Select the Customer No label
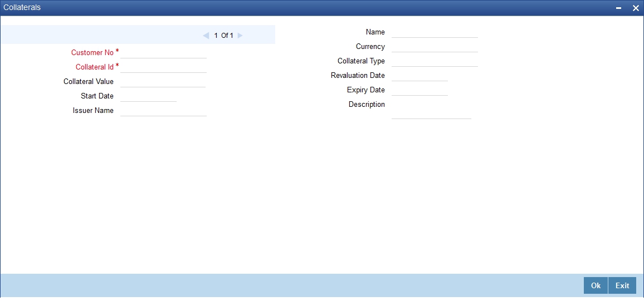Screen dimensions: 644x301 click(92, 52)
